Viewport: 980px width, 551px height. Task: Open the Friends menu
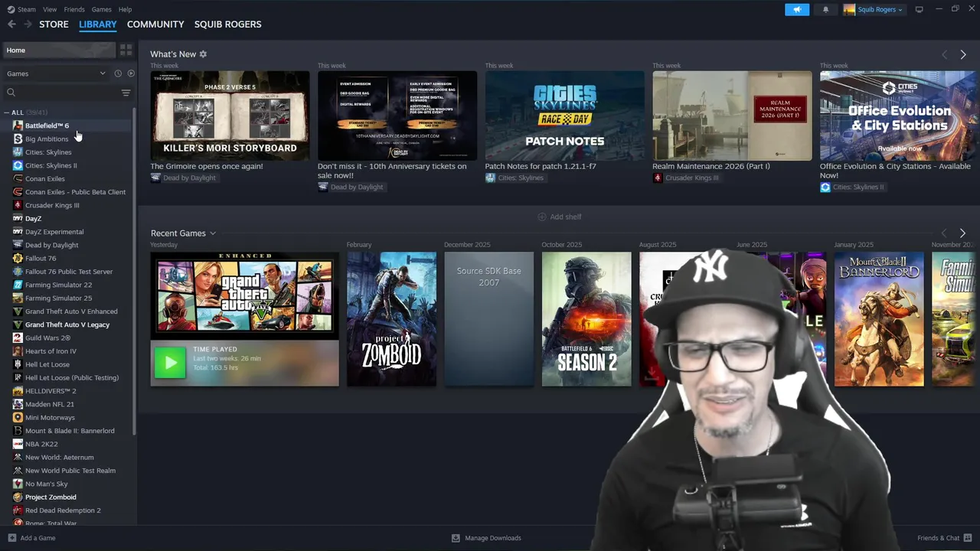(x=74, y=9)
